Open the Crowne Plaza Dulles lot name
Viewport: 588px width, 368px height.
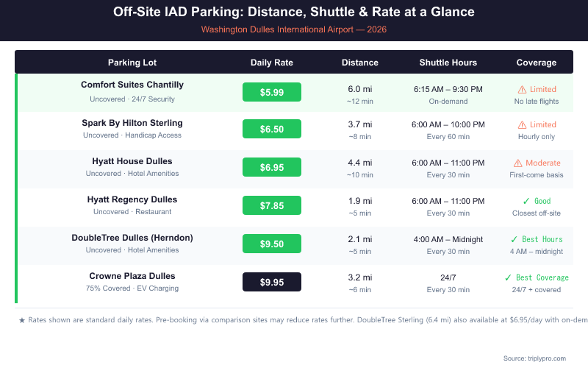(132, 276)
